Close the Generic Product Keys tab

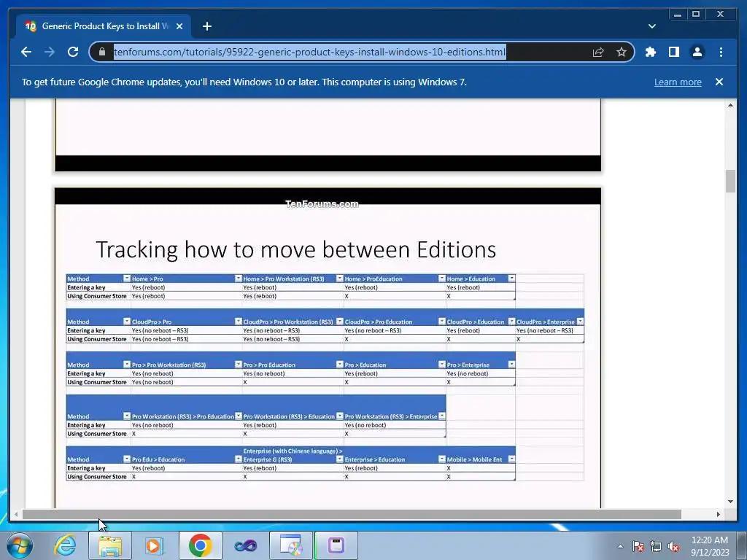click(179, 26)
